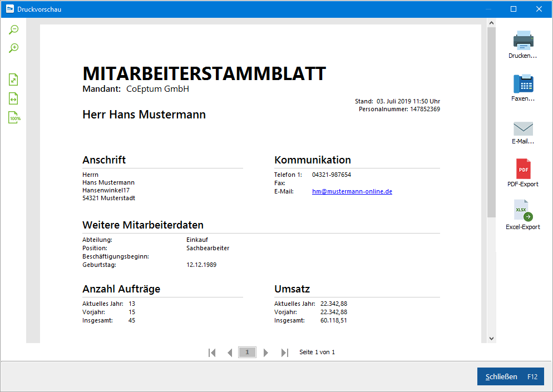Viewport: 553px width, 392px height.
Task: Go to next page arrow
Action: (x=265, y=353)
